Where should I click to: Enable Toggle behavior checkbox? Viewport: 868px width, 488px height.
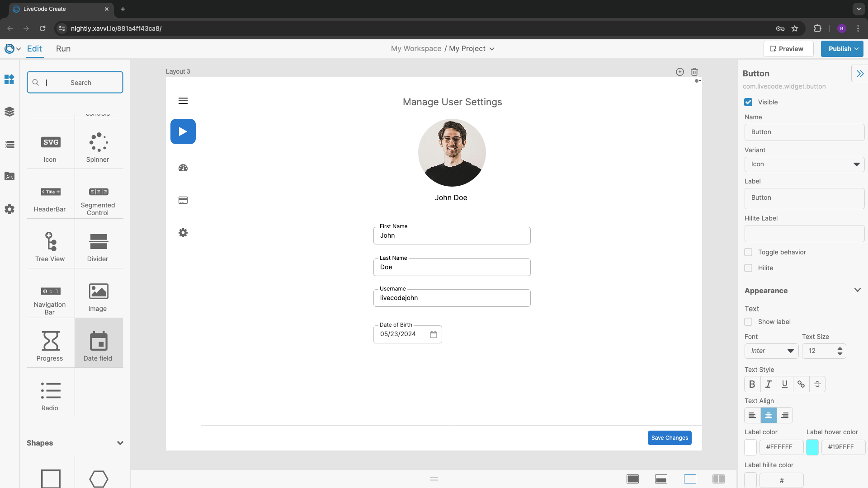click(x=749, y=252)
